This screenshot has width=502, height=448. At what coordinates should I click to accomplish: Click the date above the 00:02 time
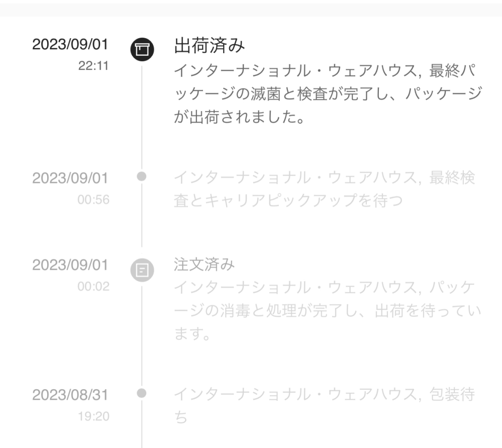coord(70,265)
